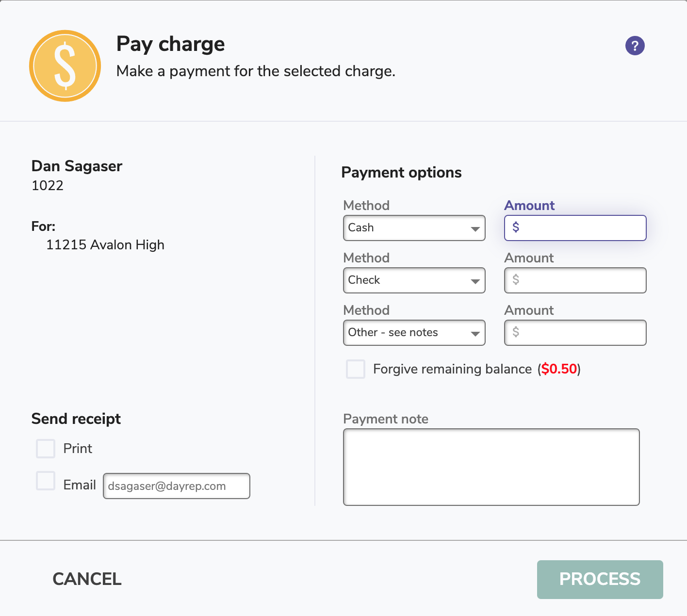Open the Cash method dropdown
687x616 pixels.
tap(414, 228)
